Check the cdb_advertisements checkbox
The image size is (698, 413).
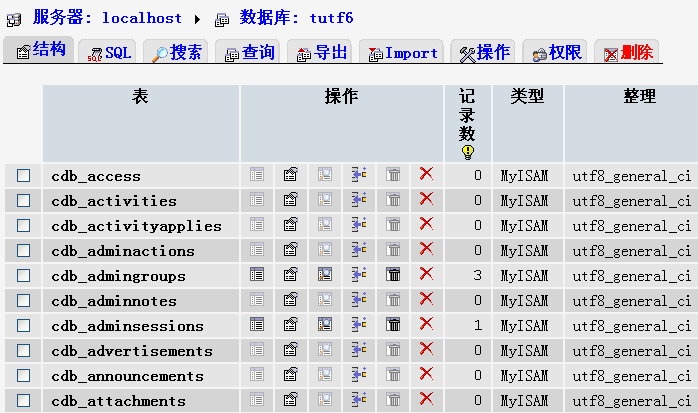point(24,350)
